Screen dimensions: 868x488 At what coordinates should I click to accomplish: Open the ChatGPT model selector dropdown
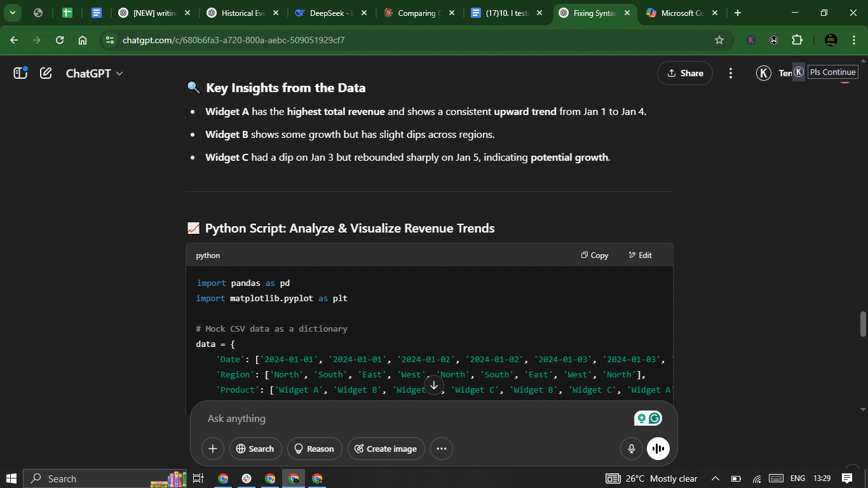(x=95, y=73)
